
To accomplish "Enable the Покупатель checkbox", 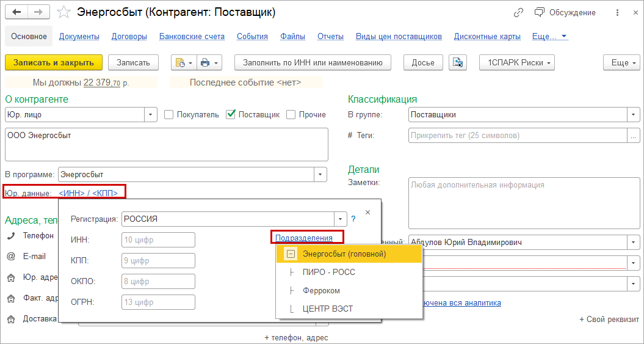I will [168, 114].
